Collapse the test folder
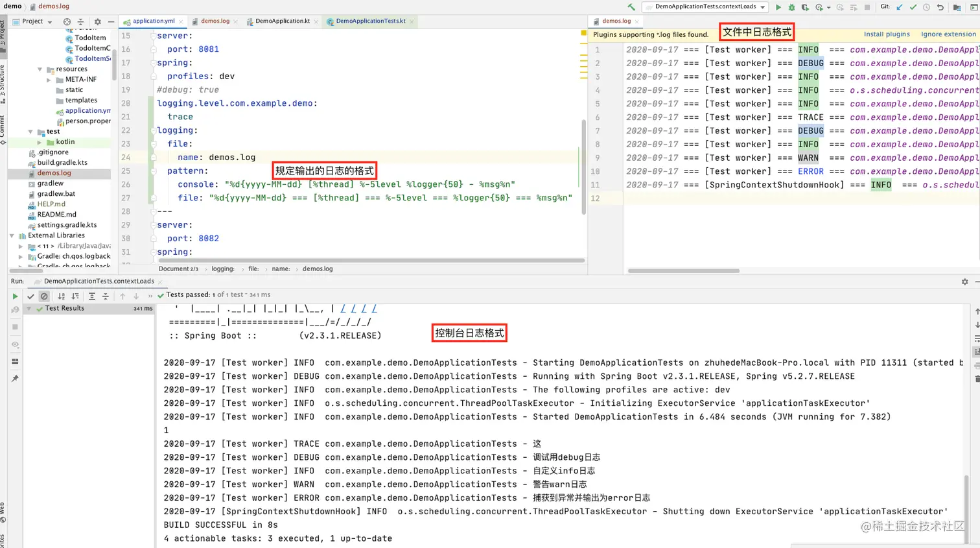Viewport: 980px width, 548px height. tap(30, 132)
